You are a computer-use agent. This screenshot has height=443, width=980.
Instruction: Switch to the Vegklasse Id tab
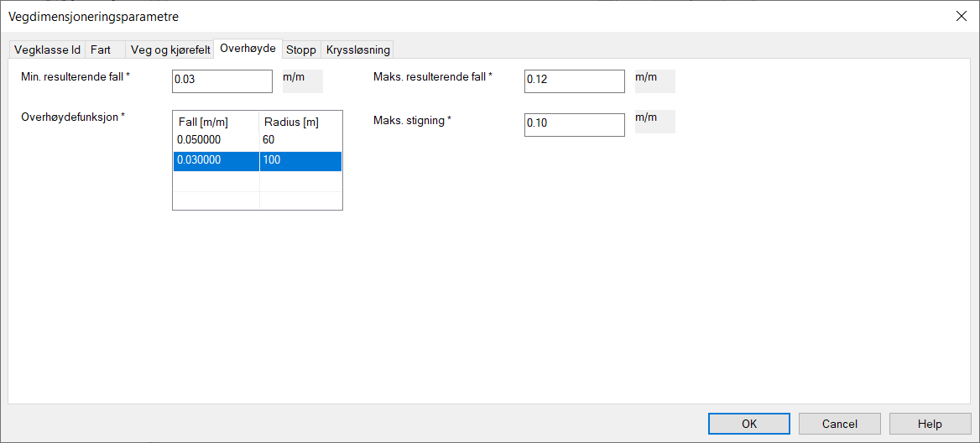tap(47, 50)
